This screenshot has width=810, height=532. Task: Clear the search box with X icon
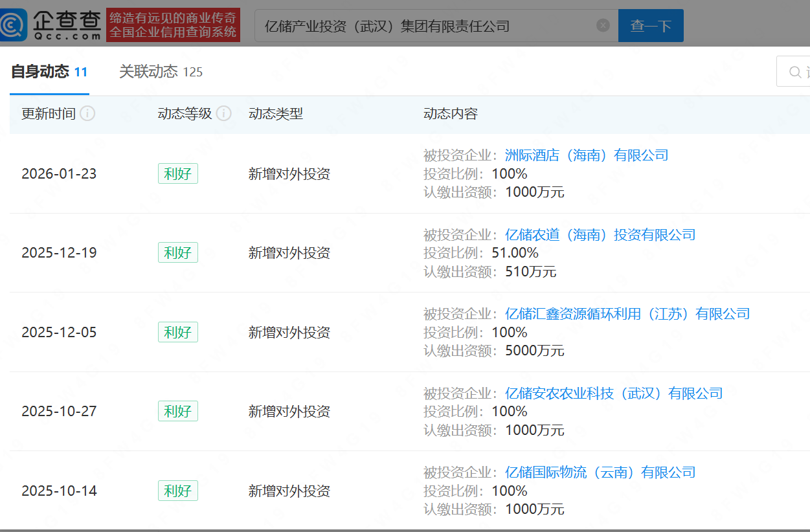point(603,25)
